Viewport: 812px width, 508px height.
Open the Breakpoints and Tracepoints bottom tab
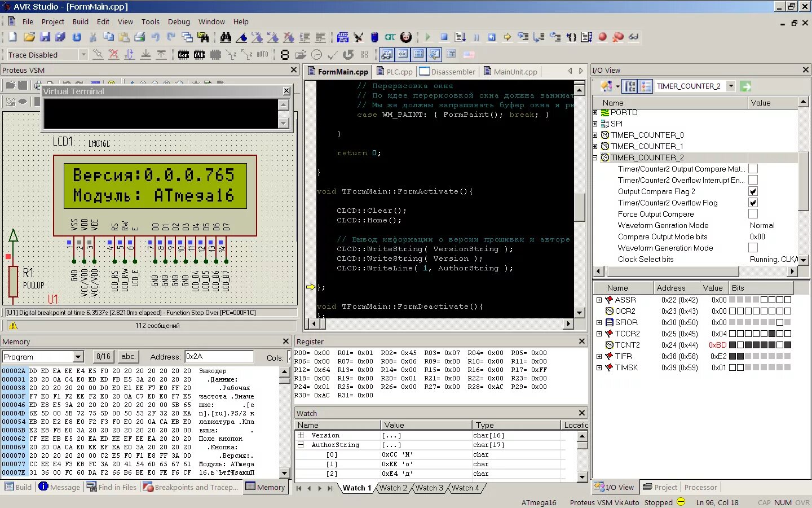point(191,487)
